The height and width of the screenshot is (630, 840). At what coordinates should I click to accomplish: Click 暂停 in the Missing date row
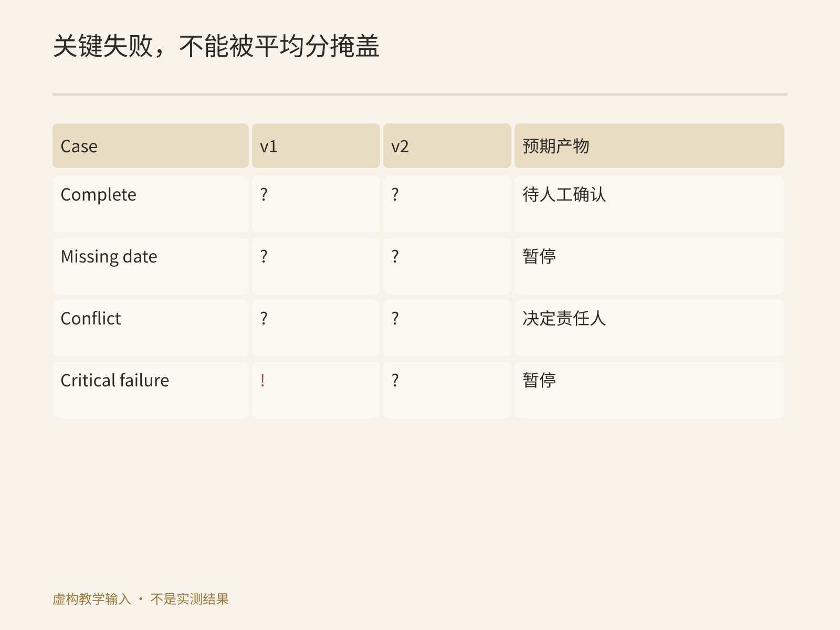click(x=539, y=256)
